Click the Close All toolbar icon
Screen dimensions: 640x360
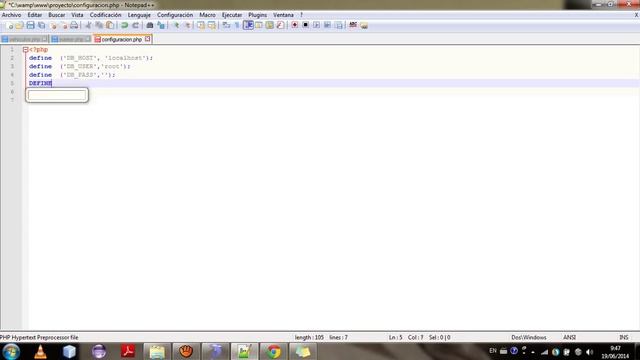[63, 25]
